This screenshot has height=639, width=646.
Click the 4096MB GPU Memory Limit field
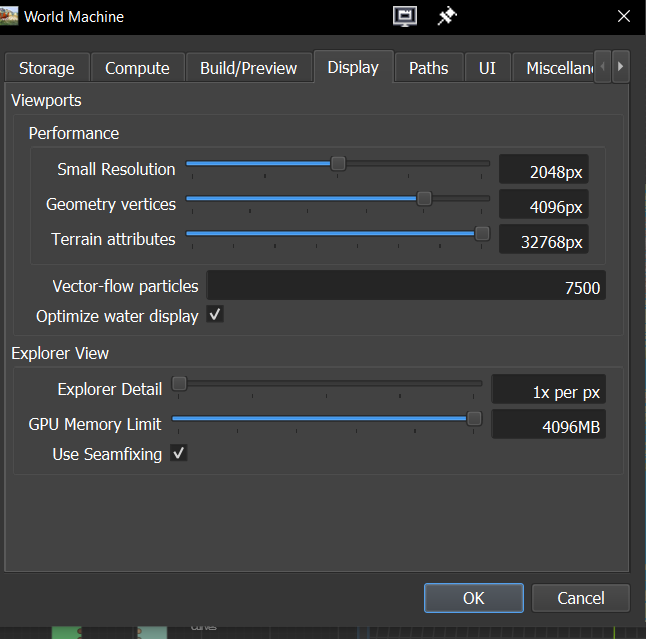[548, 424]
